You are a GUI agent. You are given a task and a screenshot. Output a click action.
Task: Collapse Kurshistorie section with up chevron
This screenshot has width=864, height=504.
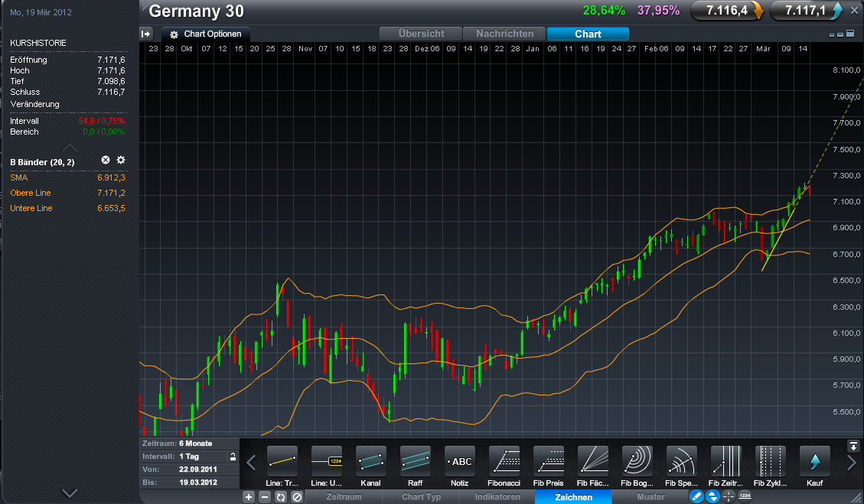click(x=70, y=147)
